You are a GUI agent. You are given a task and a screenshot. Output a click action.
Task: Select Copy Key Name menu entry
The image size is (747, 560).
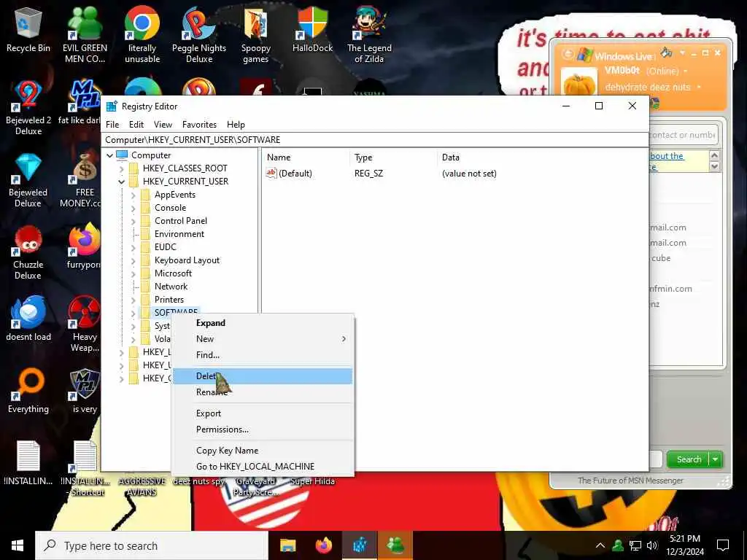coord(263,451)
